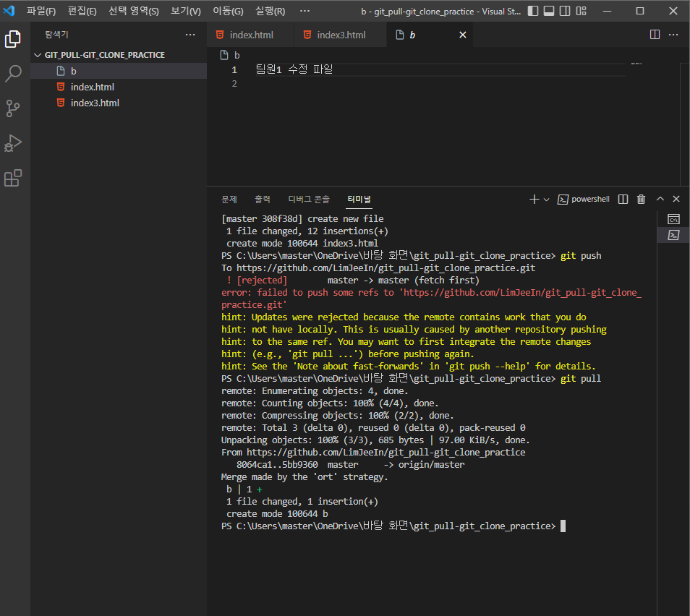Switch to the 문제 panel tab
The width and height of the screenshot is (690, 616).
point(229,200)
